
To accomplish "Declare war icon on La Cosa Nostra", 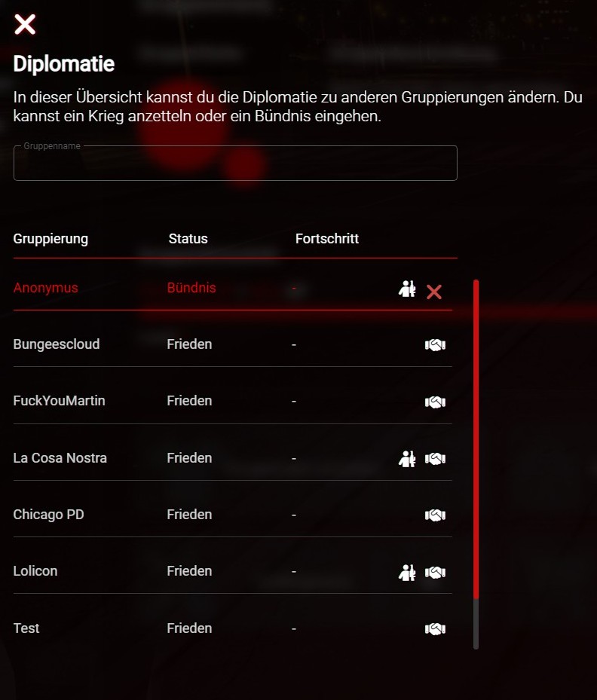I will click(x=407, y=458).
